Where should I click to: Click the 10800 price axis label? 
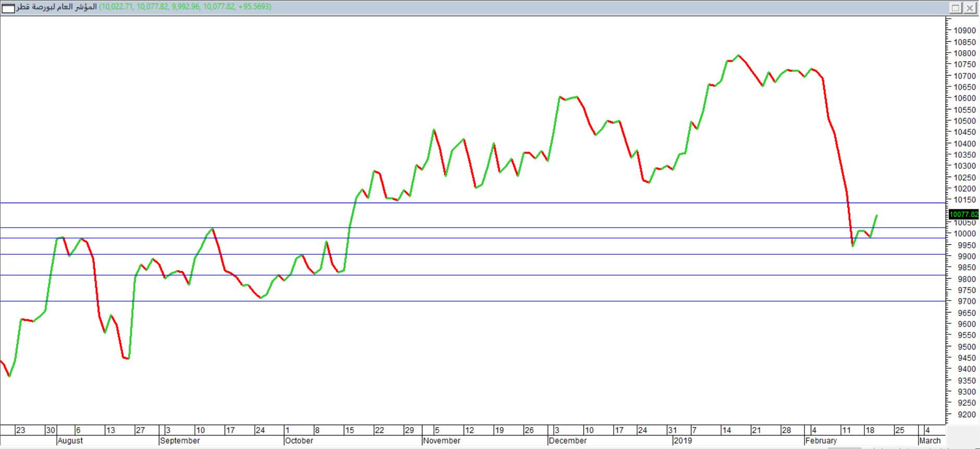pyautogui.click(x=965, y=53)
